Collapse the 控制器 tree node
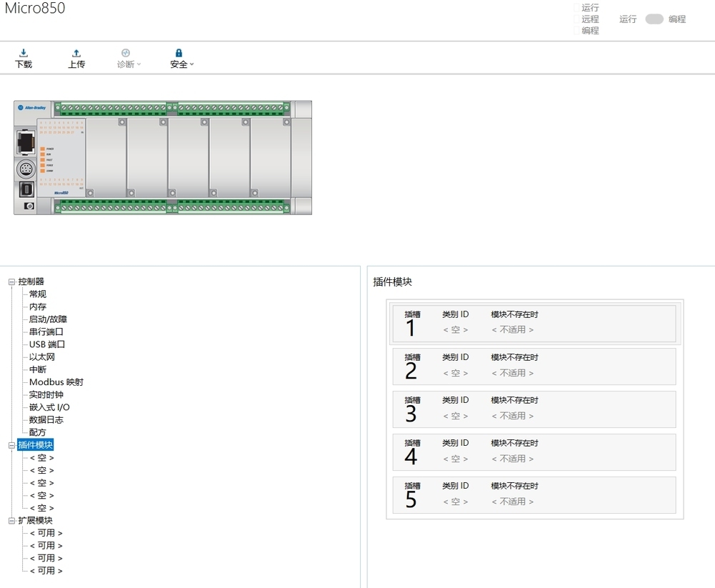 [x=12, y=282]
